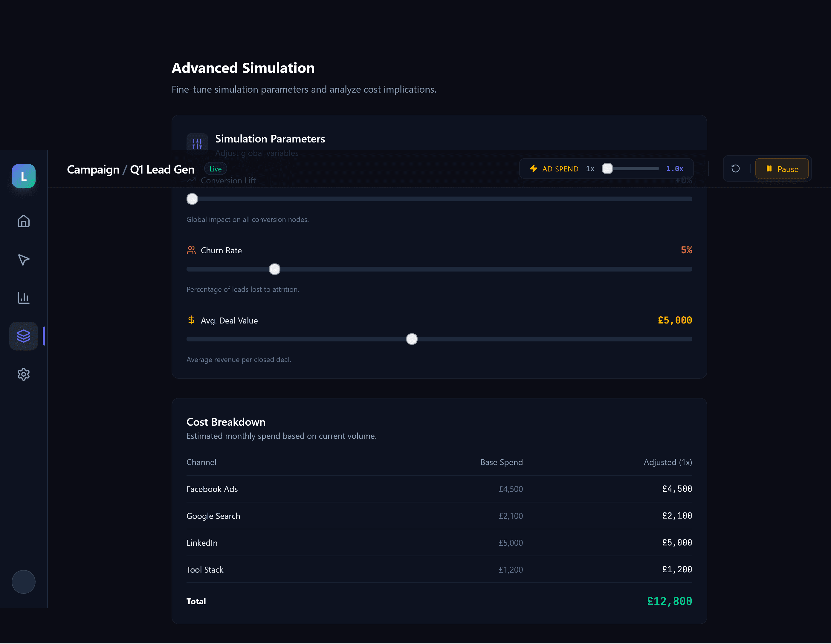
Task: Click the £5,000 Avg. Deal Value figure
Action: (675, 320)
